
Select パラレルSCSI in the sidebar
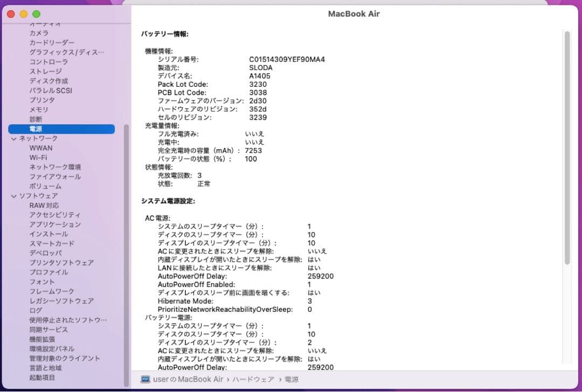tap(51, 90)
